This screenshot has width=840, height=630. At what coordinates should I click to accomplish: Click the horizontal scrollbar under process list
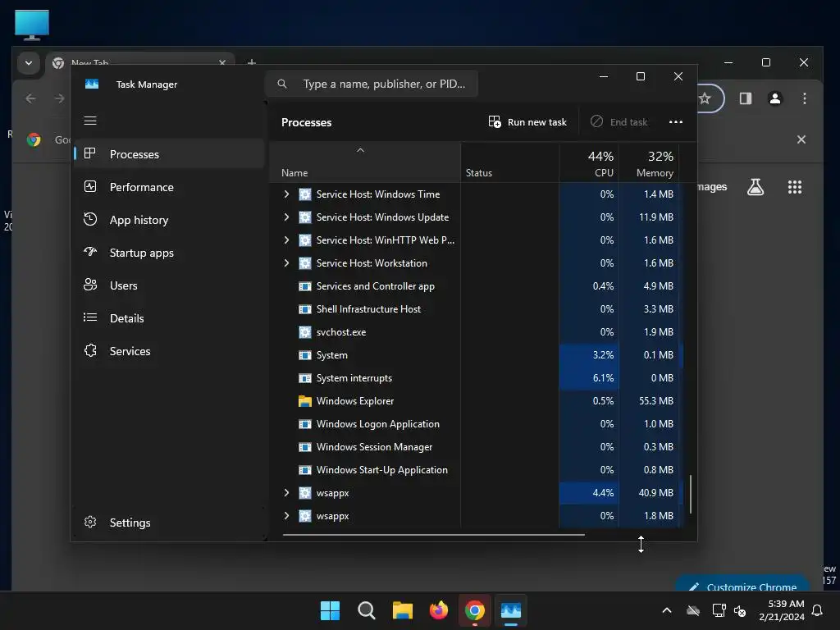coord(434,534)
